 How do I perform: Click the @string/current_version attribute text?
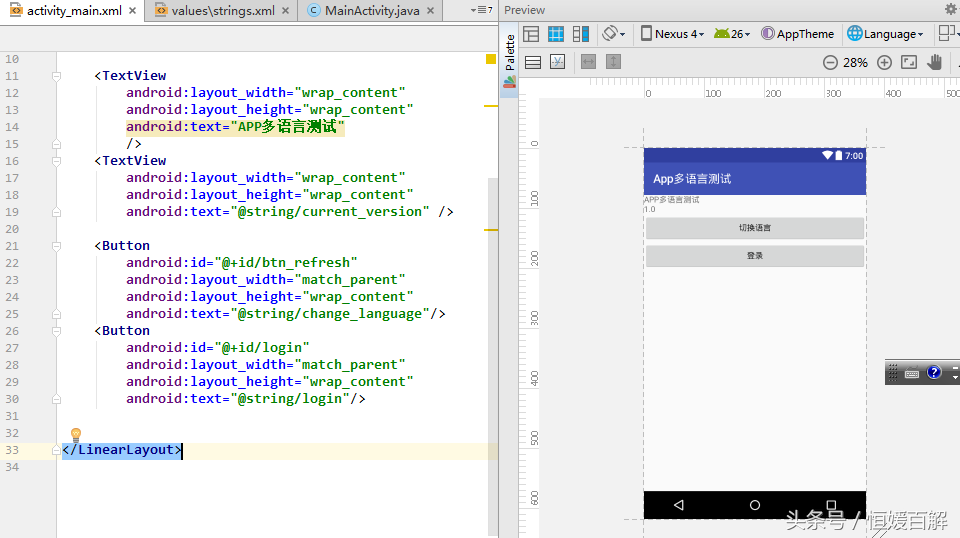click(x=334, y=212)
